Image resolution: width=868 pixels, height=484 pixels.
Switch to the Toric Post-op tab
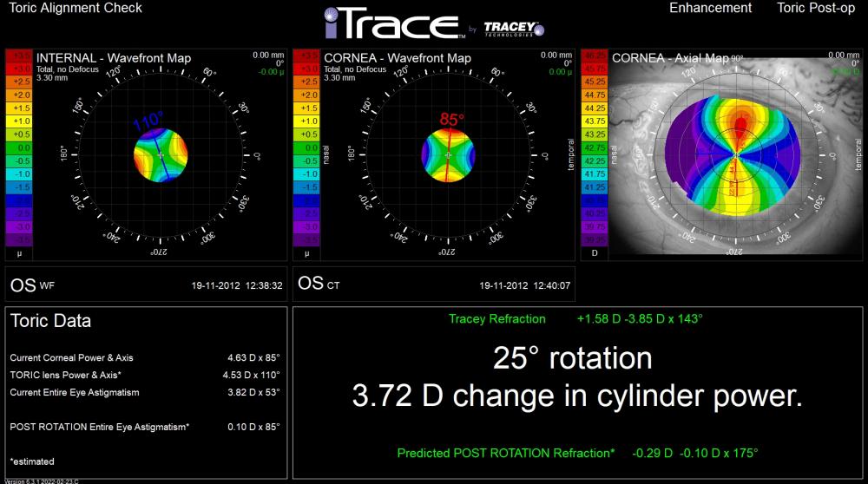click(x=815, y=8)
